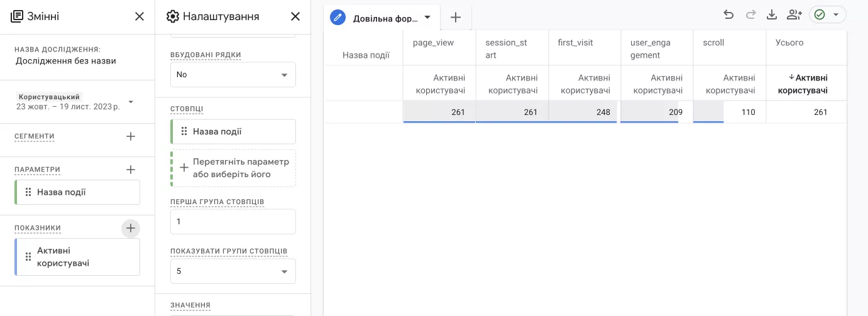Image resolution: width=868 pixels, height=316 pixels.
Task: Close the Змінні panel
Action: [140, 16]
